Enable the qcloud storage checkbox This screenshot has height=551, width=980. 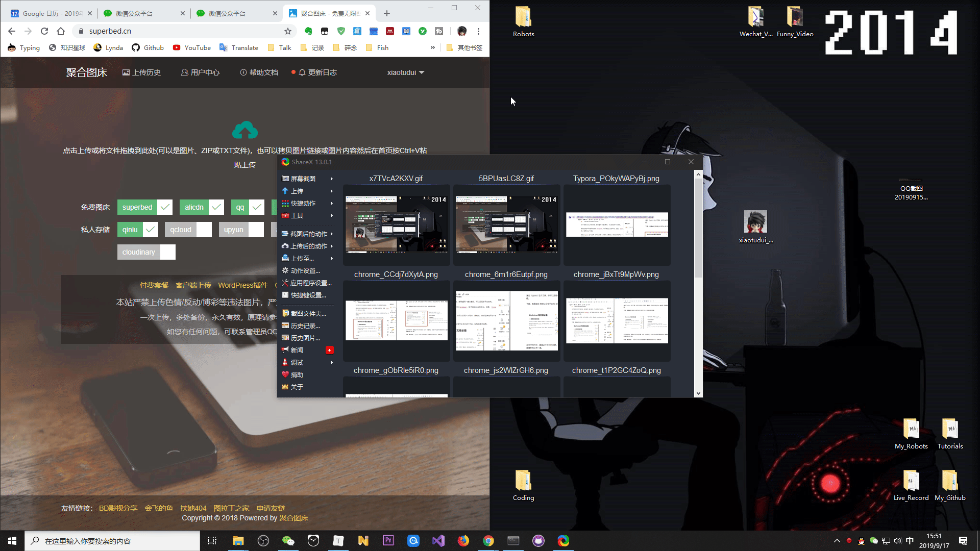tap(204, 230)
